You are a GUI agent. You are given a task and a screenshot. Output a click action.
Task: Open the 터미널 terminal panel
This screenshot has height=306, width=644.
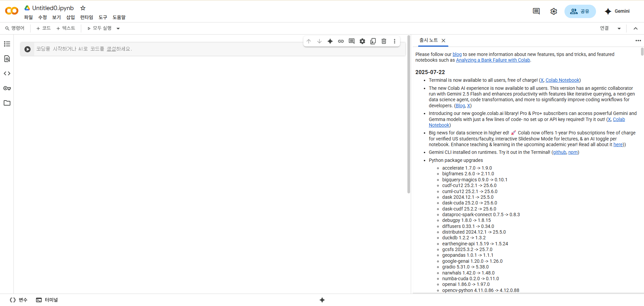pyautogui.click(x=47, y=300)
